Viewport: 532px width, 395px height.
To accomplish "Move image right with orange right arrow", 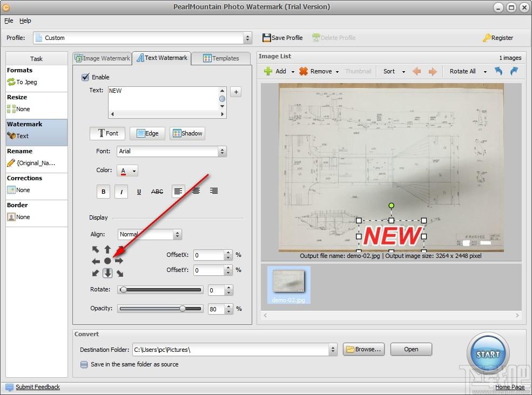I will point(432,71).
